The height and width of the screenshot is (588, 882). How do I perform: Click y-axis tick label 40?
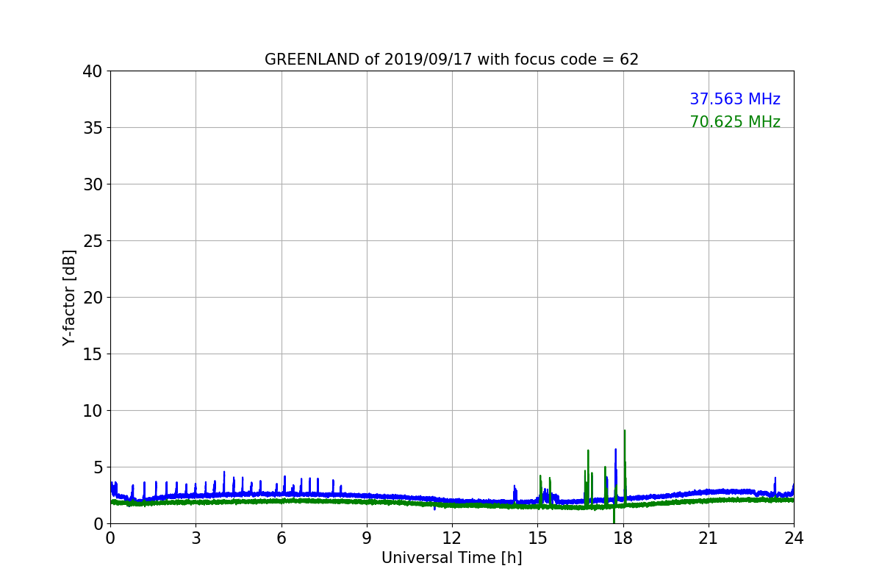point(93,71)
